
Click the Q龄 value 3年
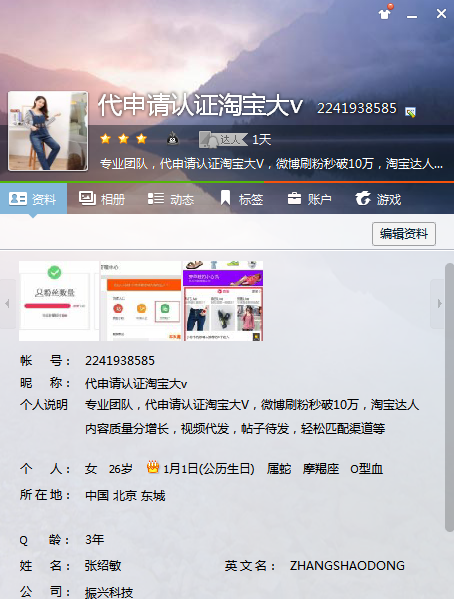tap(94, 539)
